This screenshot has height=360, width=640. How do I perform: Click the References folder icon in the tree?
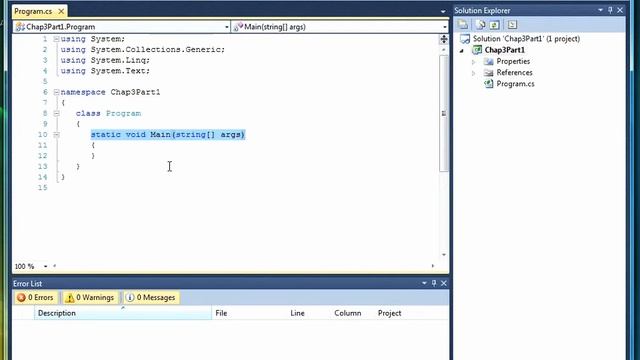click(489, 73)
